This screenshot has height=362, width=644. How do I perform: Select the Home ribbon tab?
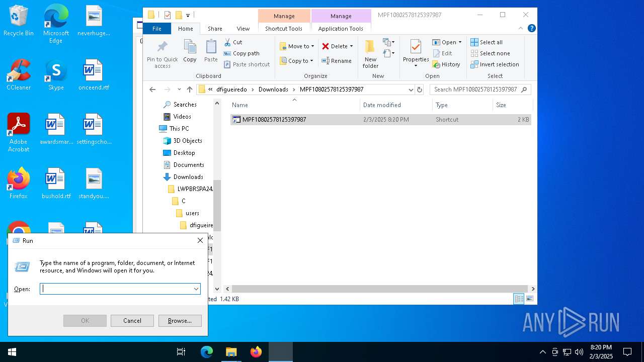click(x=186, y=29)
